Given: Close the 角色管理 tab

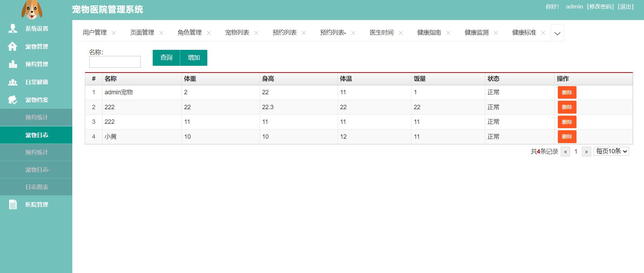Looking at the screenshot, I should click(x=209, y=33).
